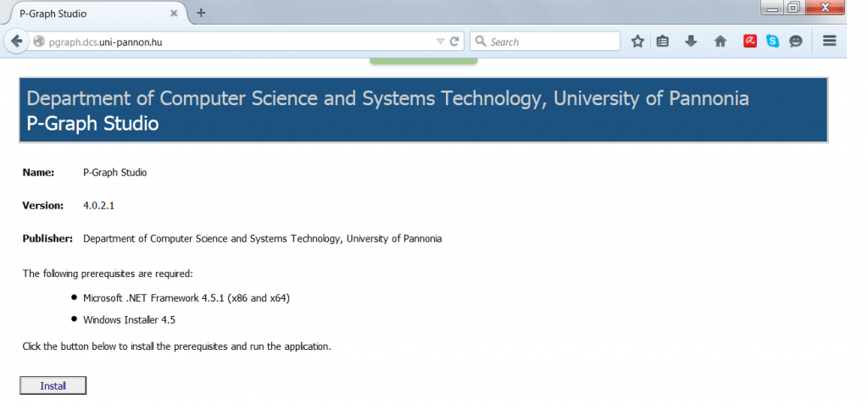This screenshot has height=410, width=868.
Task: Click the search magnifier icon
Action: pos(480,42)
